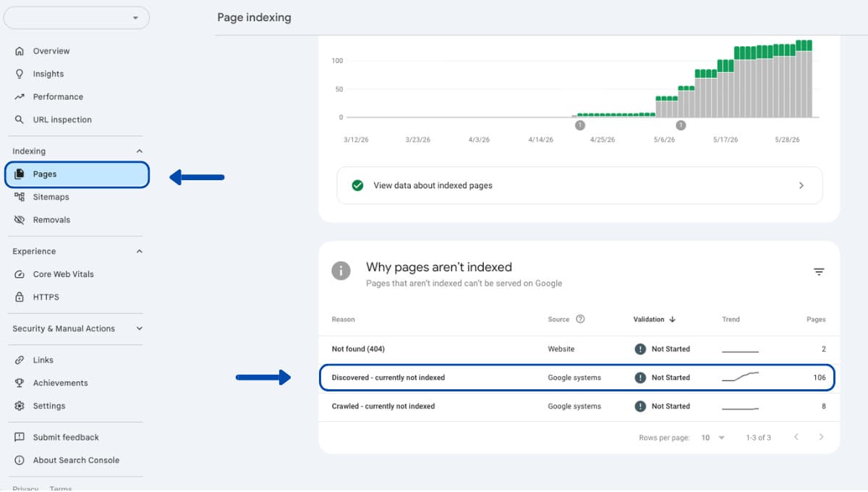Sort by the Validation column arrow
The width and height of the screenshot is (868, 492).
673,319
